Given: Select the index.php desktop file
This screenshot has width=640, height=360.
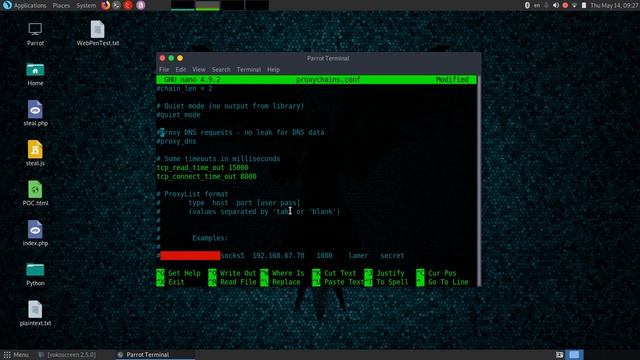Looking at the screenshot, I should pos(35,233).
